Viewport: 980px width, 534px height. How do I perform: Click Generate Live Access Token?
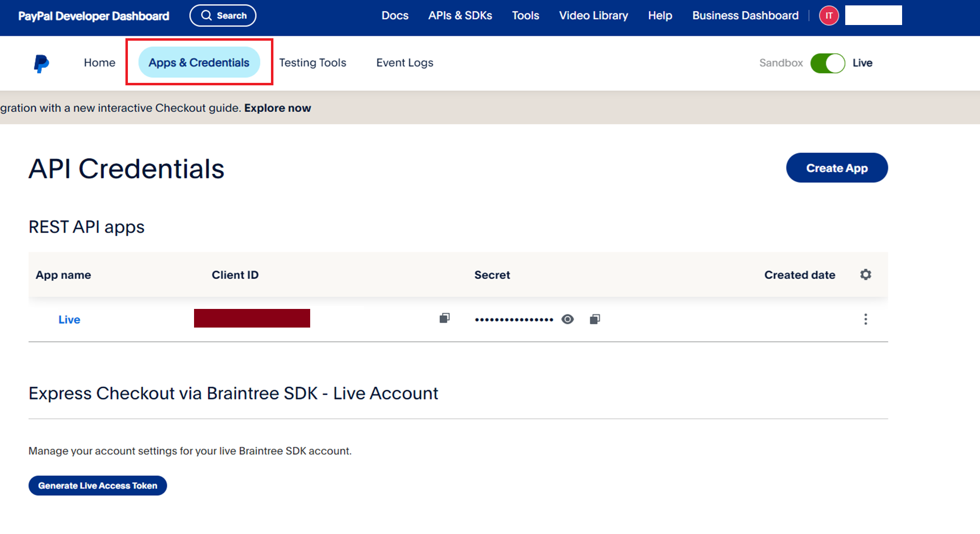(98, 485)
